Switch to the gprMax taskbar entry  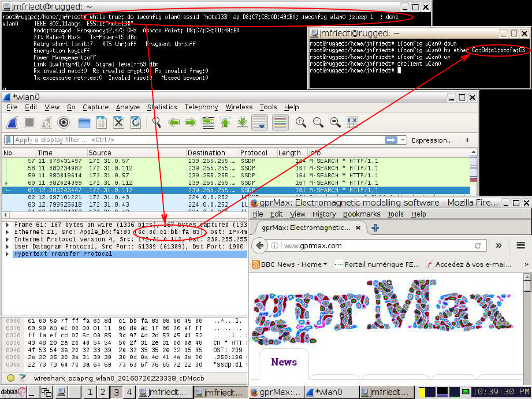[x=276, y=392]
